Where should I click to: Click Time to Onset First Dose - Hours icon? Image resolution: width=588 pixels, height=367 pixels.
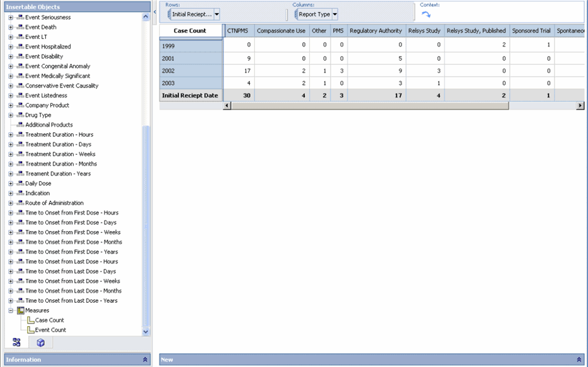20,213
